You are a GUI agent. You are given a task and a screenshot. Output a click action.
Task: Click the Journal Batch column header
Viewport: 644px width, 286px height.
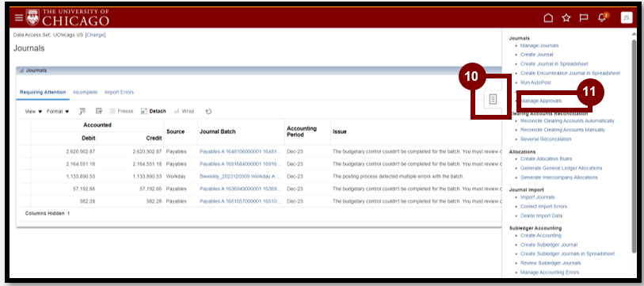pyautogui.click(x=241, y=132)
